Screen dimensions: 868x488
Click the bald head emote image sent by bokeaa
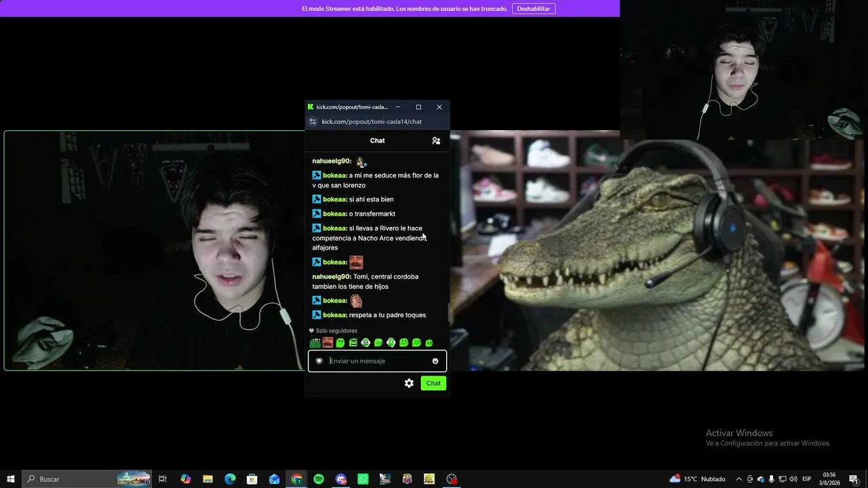[356, 301]
